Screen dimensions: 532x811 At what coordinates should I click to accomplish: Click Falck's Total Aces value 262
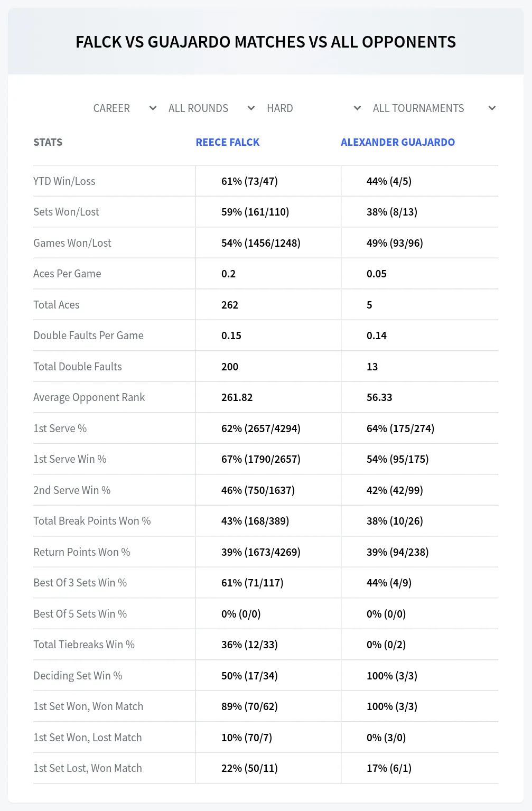pyautogui.click(x=230, y=305)
